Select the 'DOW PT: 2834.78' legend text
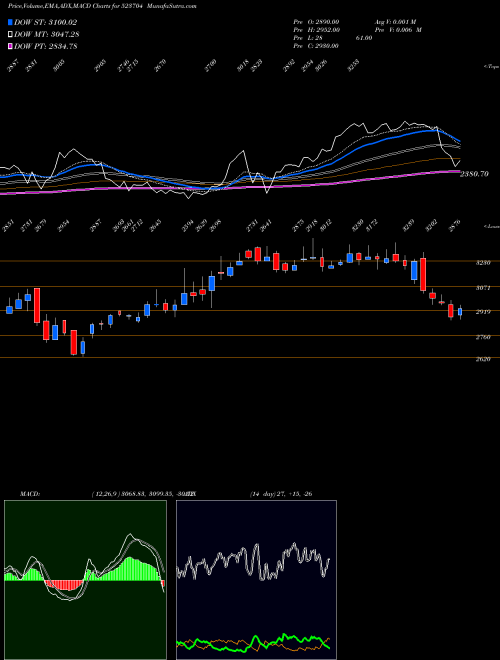The width and height of the screenshot is (500, 660). click(45, 47)
